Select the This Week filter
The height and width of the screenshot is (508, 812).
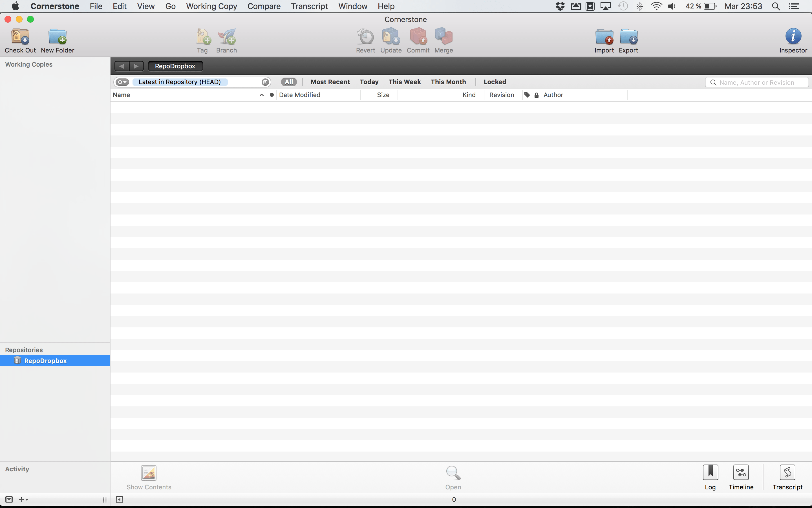405,82
